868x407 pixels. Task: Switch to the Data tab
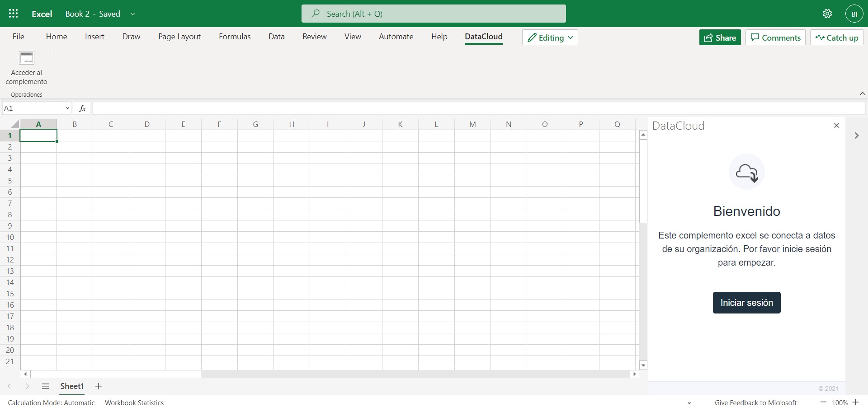tap(277, 37)
